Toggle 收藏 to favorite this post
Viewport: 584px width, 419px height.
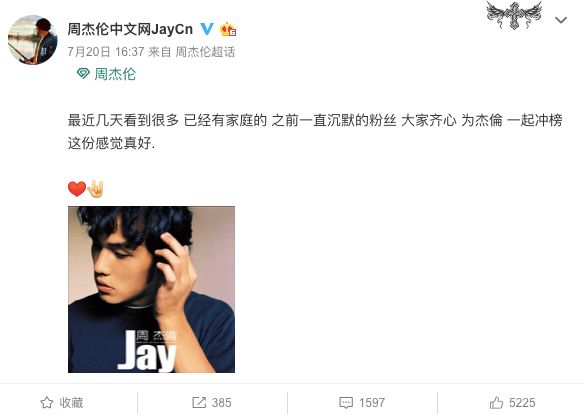pyautogui.click(x=62, y=403)
